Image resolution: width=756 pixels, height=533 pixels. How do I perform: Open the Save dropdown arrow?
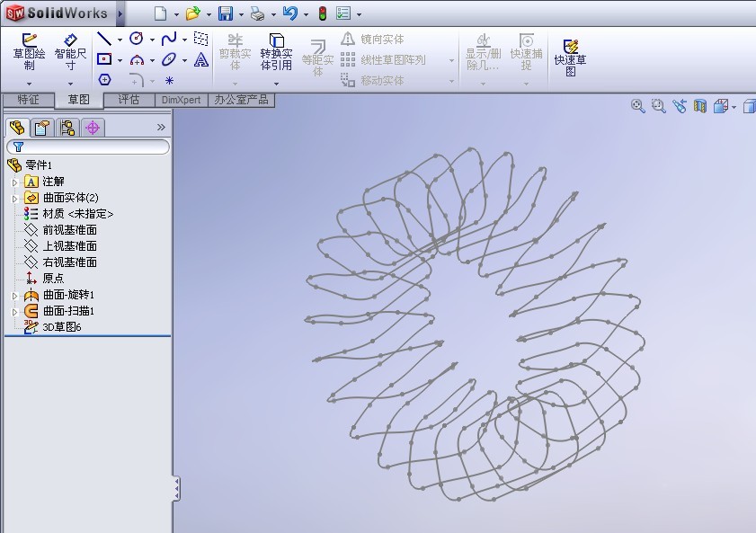coord(241,14)
